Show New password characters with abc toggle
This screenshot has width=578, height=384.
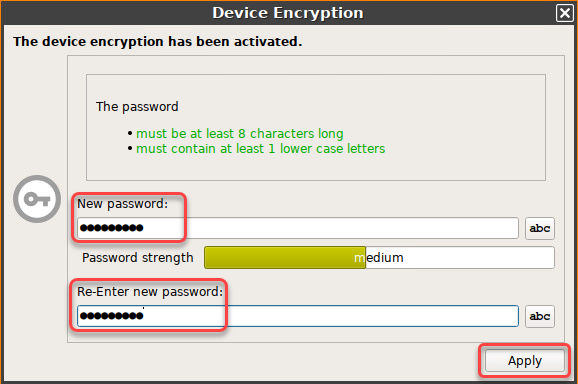pyautogui.click(x=540, y=228)
